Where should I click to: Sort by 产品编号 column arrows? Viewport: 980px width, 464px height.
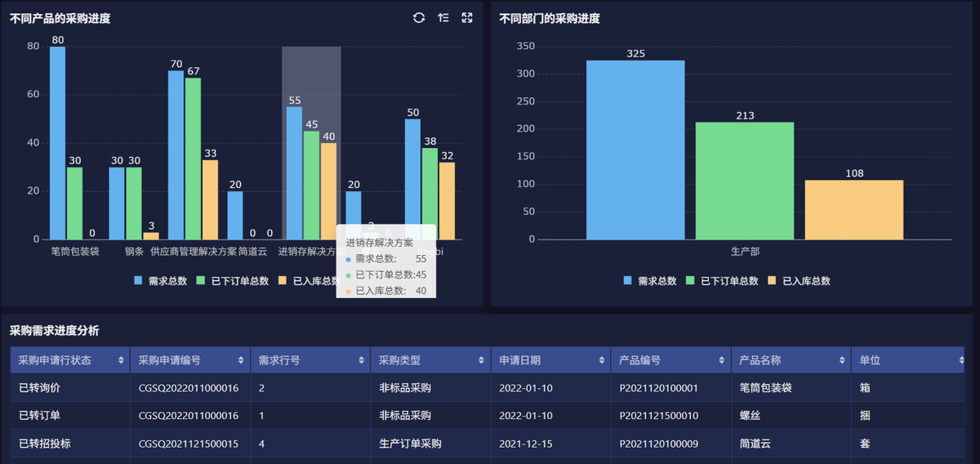point(722,360)
